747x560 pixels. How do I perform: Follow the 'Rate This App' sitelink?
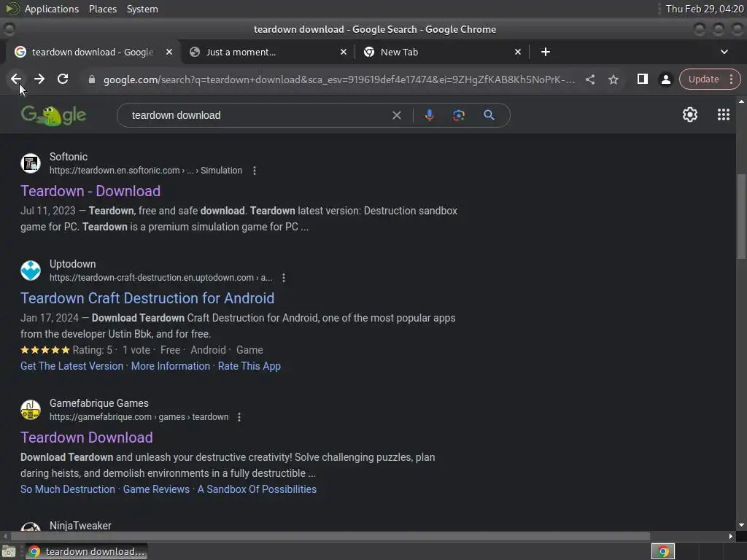coord(249,366)
